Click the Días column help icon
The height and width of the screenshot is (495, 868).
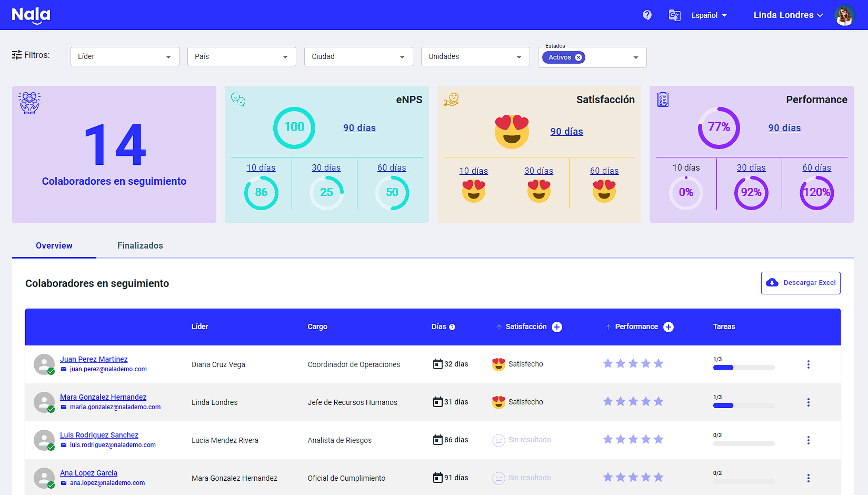[452, 327]
